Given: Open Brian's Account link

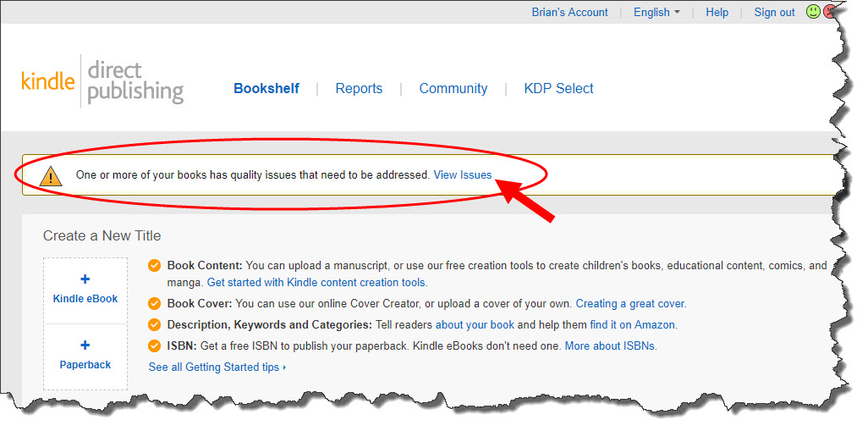Looking at the screenshot, I should (569, 12).
